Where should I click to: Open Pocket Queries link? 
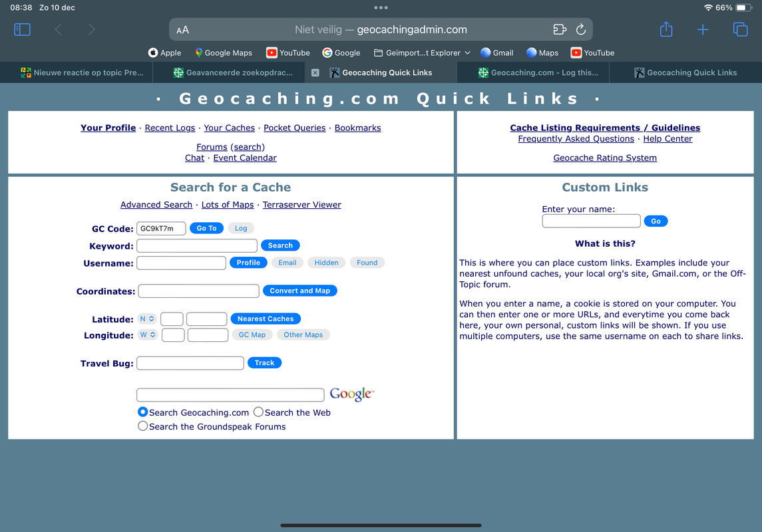point(295,128)
